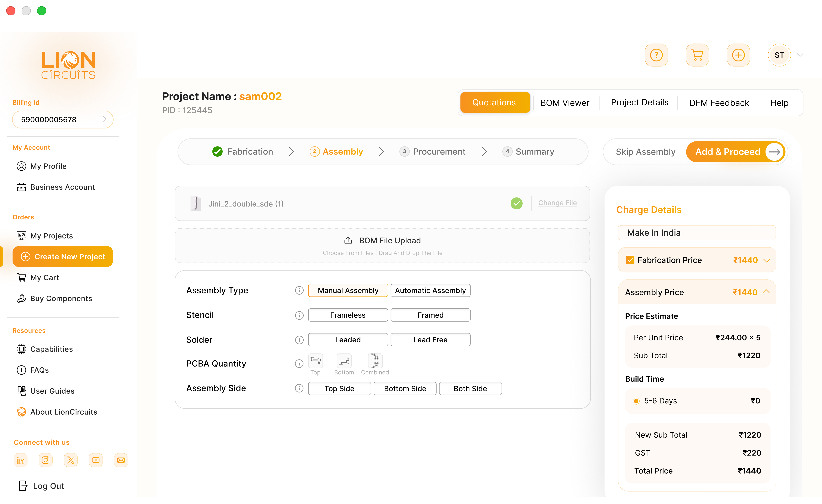822x504 pixels.
Task: Open the Instagram social icon
Action: pyautogui.click(x=46, y=460)
